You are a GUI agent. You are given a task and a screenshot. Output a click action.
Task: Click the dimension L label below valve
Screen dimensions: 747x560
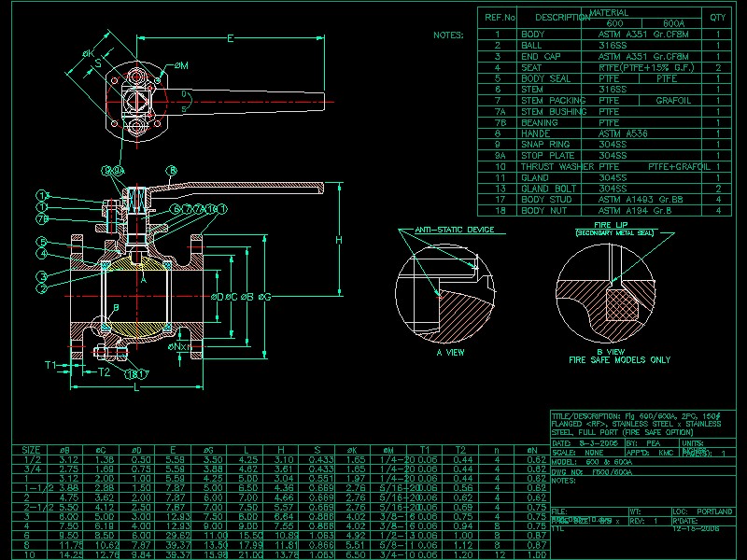coord(136,387)
